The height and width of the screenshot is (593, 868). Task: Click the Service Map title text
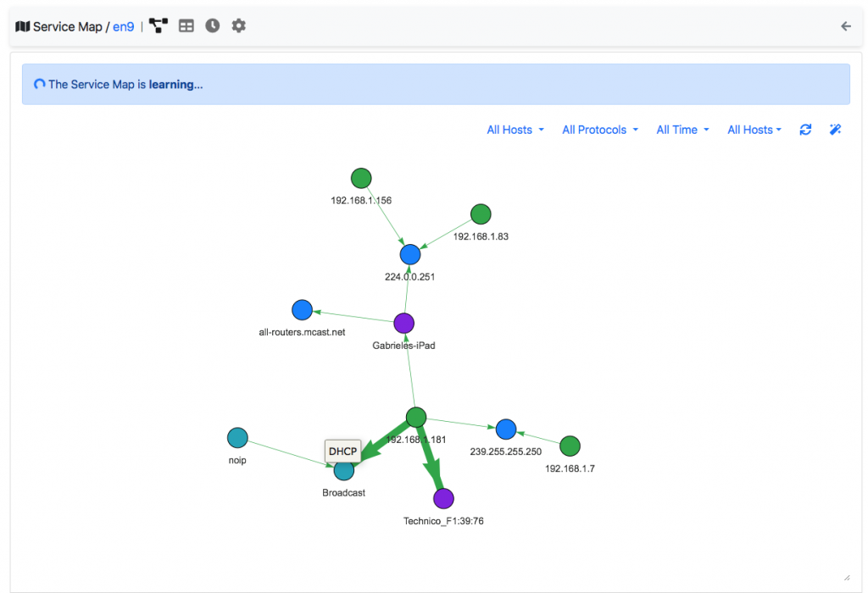pos(68,26)
